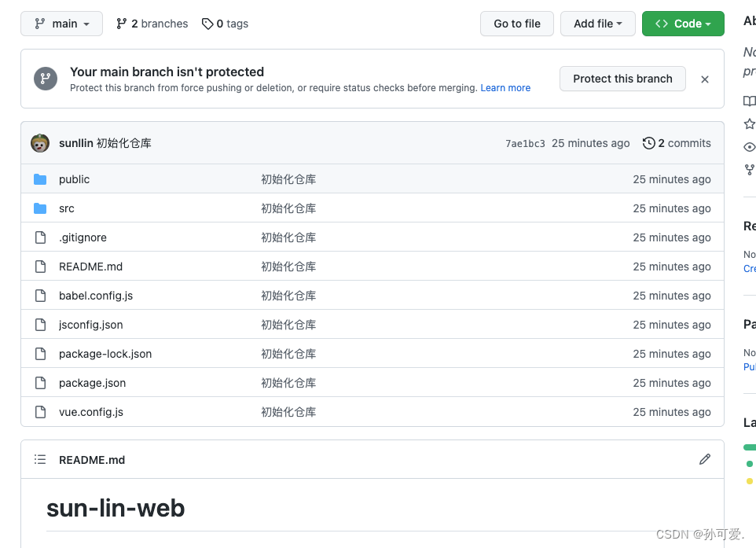756x548 pixels.
Task: Open the green Code dropdown
Action: (683, 24)
